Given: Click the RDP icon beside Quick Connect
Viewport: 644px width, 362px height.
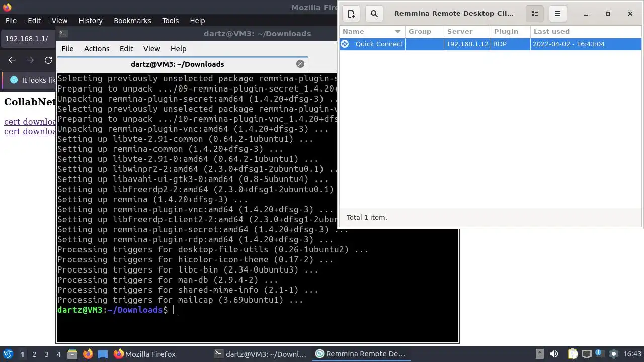Looking at the screenshot, I should (x=345, y=44).
